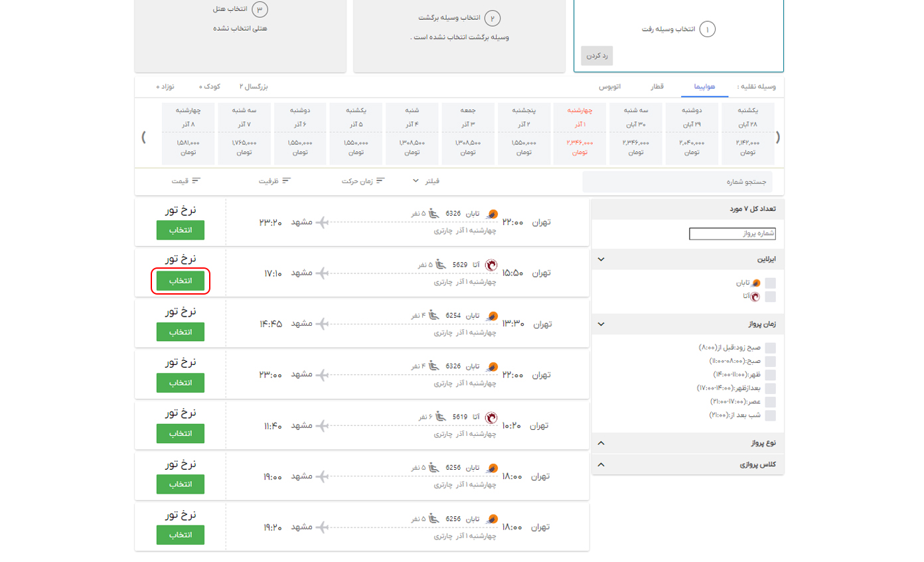
Task: Check the Ata (آتا) airline filter
Action: (770, 296)
